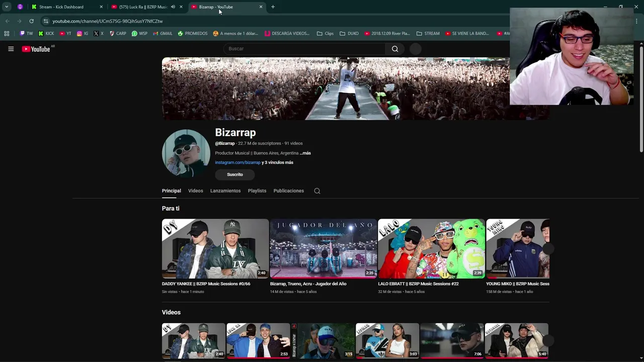Image resolution: width=644 pixels, height=362 pixels.
Task: Switch to the Lanzamientos tab
Action: tap(225, 191)
